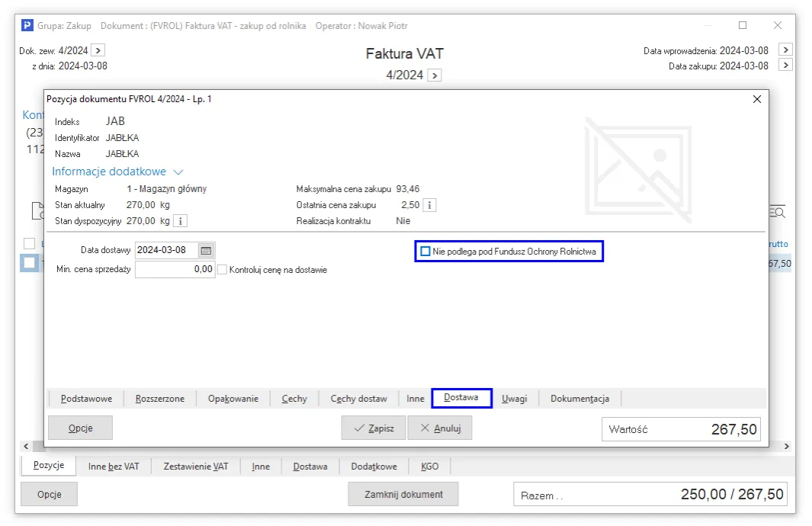Click the Stan aktualny value 270,00 kg
812x526 pixels.
tap(148, 205)
